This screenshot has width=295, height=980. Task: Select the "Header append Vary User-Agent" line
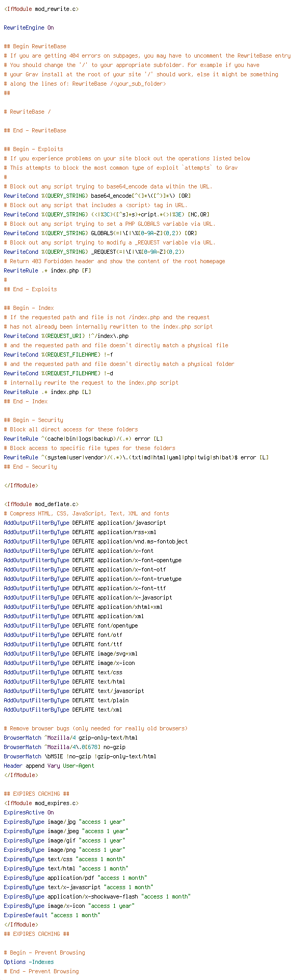click(49, 766)
